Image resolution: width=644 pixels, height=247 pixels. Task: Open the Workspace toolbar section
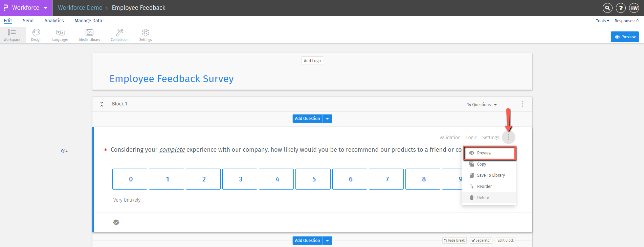12,35
